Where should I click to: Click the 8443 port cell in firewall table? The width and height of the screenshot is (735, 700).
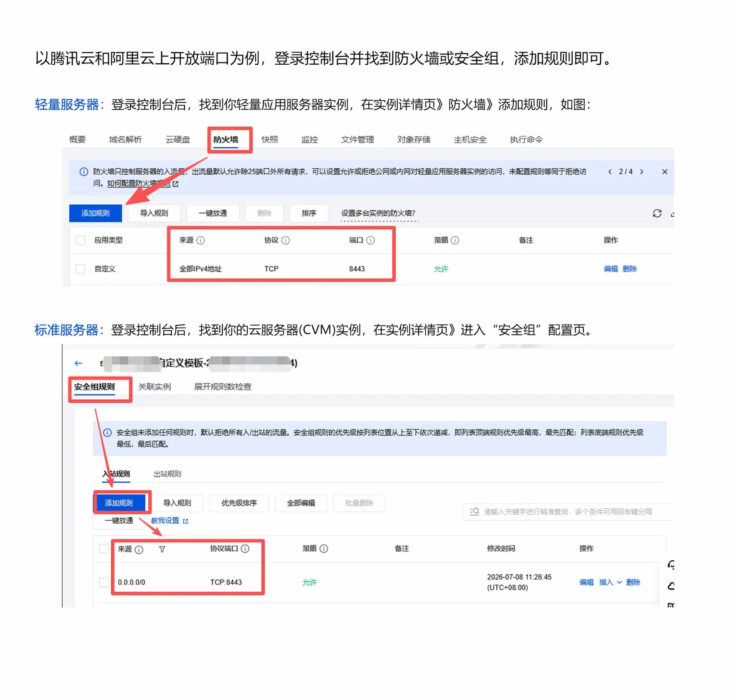point(357,269)
